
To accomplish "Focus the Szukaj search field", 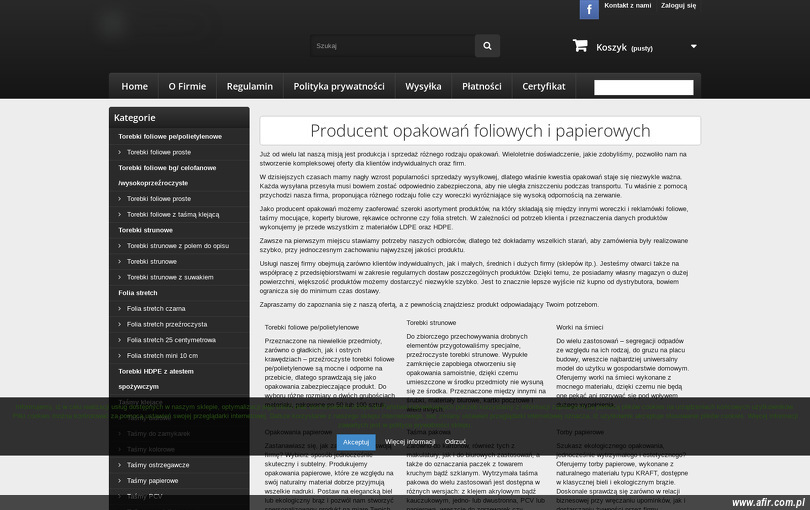I will tap(391, 46).
